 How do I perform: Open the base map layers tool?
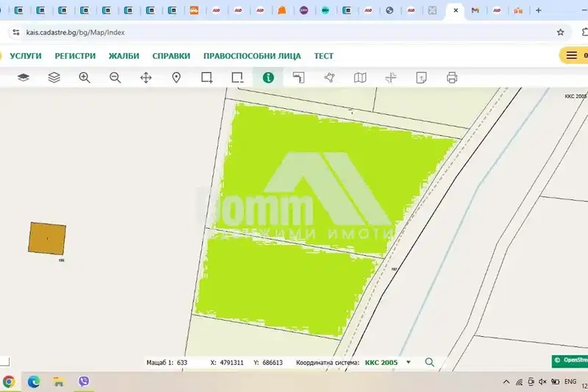(x=24, y=78)
